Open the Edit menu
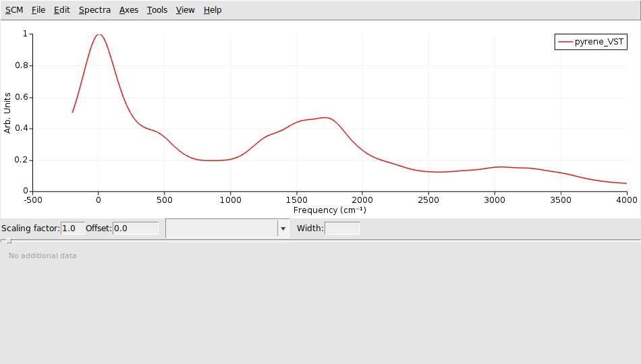This screenshot has height=364, width=641. pos(62,10)
